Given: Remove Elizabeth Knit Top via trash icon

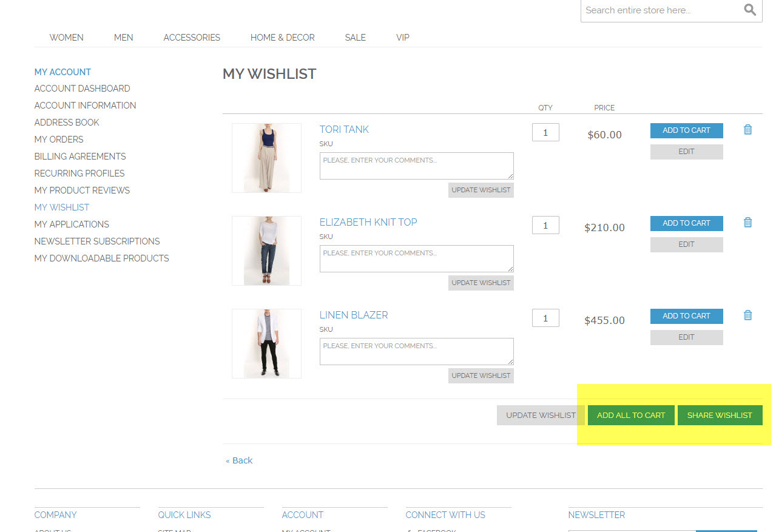Looking at the screenshot, I should click(x=747, y=222).
